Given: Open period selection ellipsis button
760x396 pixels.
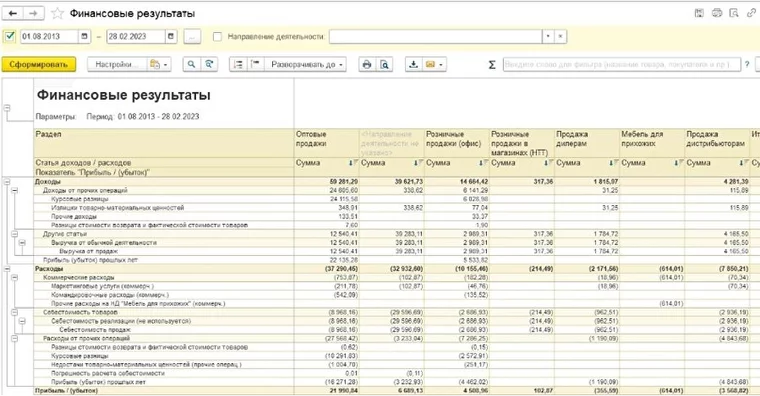Looking at the screenshot, I should coord(192,36).
